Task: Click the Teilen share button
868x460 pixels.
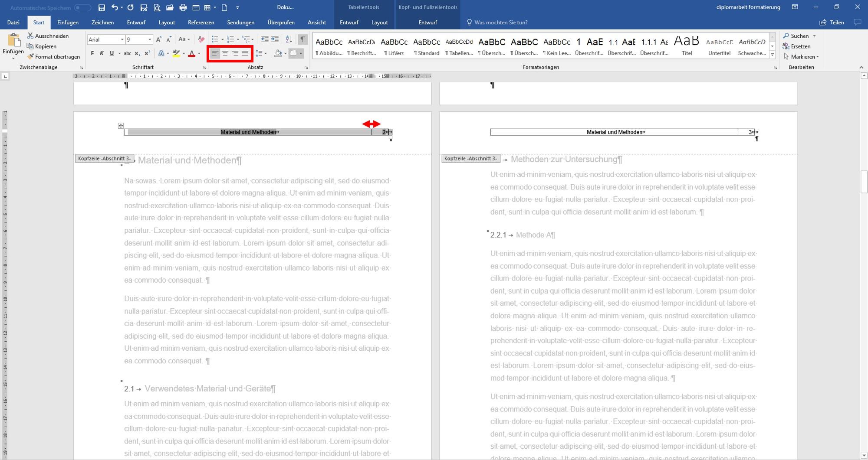Action: [x=832, y=23]
